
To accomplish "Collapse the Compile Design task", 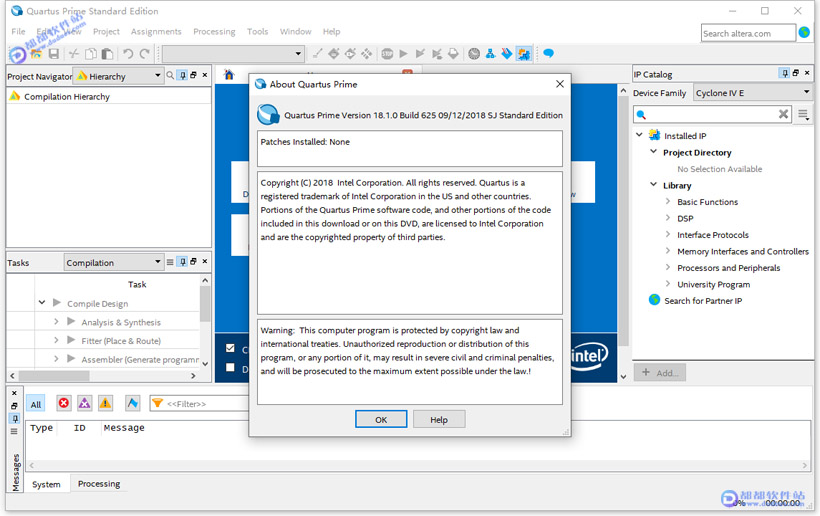I will click(x=42, y=303).
